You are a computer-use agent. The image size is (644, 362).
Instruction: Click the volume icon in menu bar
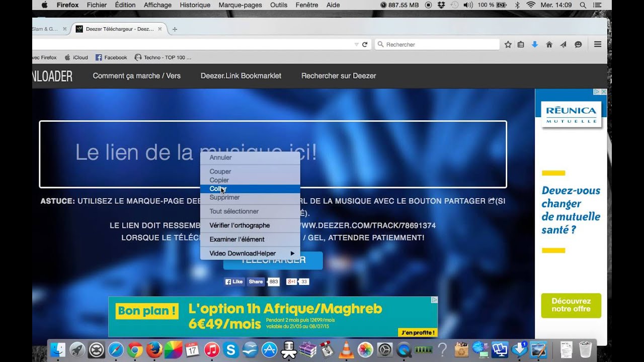pyautogui.click(x=468, y=5)
